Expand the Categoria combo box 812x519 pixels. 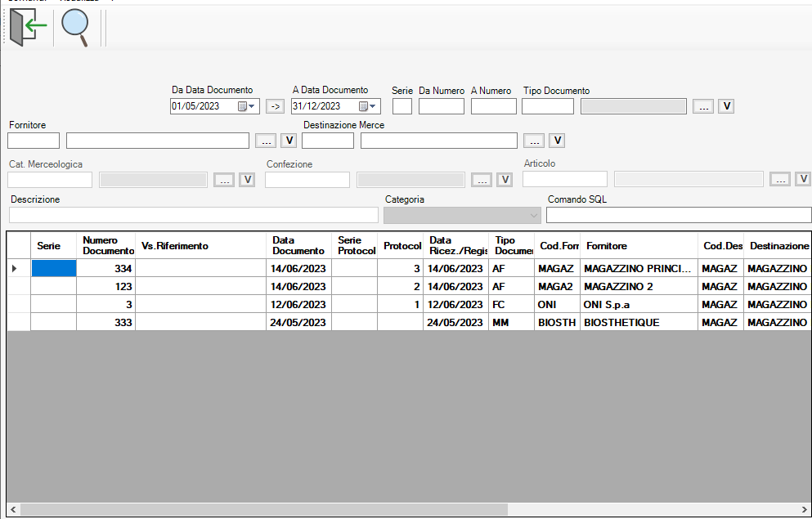click(535, 216)
